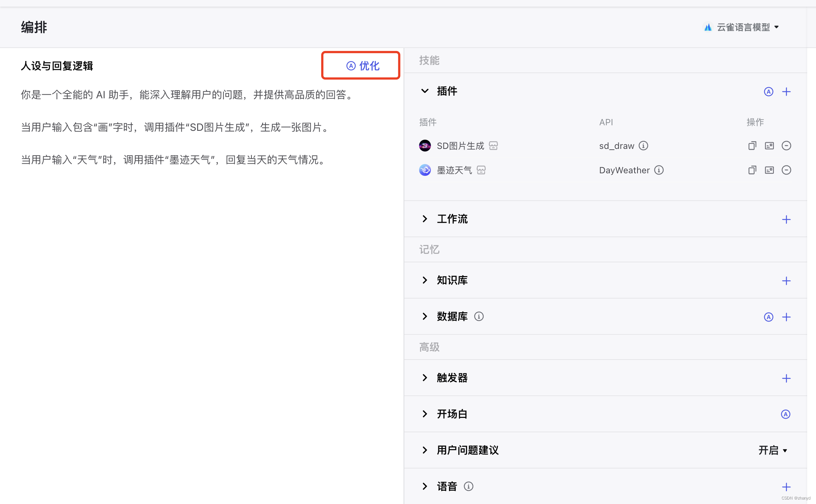816x504 pixels.
Task: Click the API column header
Action: click(x=606, y=122)
